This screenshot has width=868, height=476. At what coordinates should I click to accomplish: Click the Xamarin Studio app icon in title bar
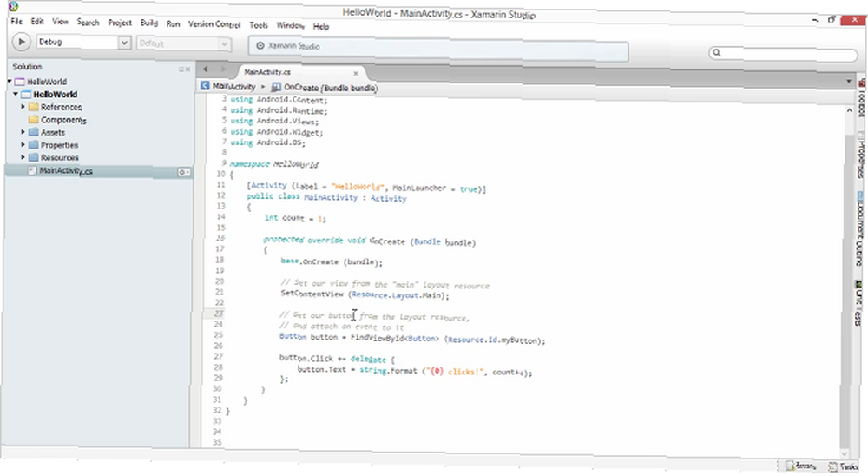tap(13, 7)
